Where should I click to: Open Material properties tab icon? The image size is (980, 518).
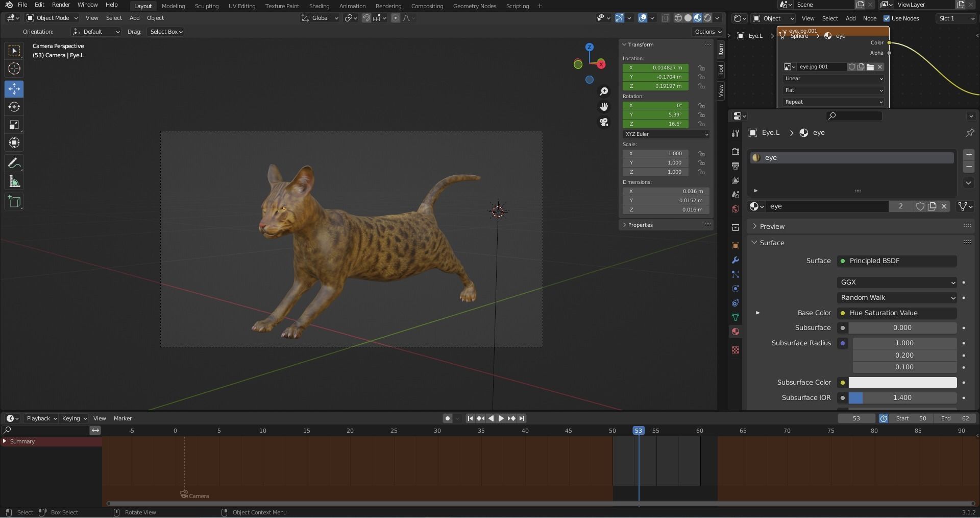[736, 332]
